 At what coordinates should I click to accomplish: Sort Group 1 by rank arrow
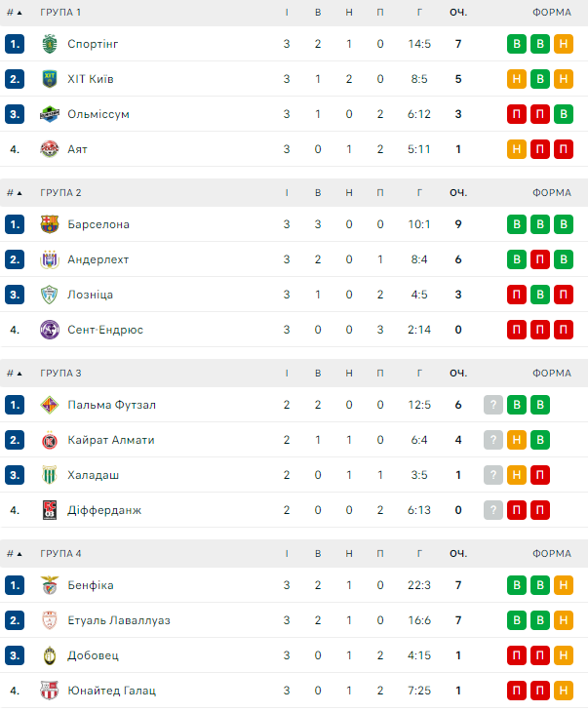coord(15,13)
